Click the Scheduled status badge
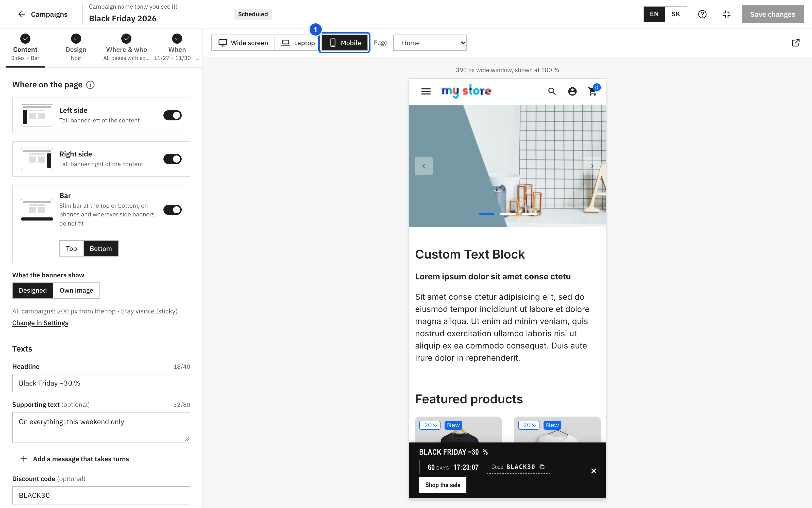The height and width of the screenshot is (508, 812). tap(253, 14)
